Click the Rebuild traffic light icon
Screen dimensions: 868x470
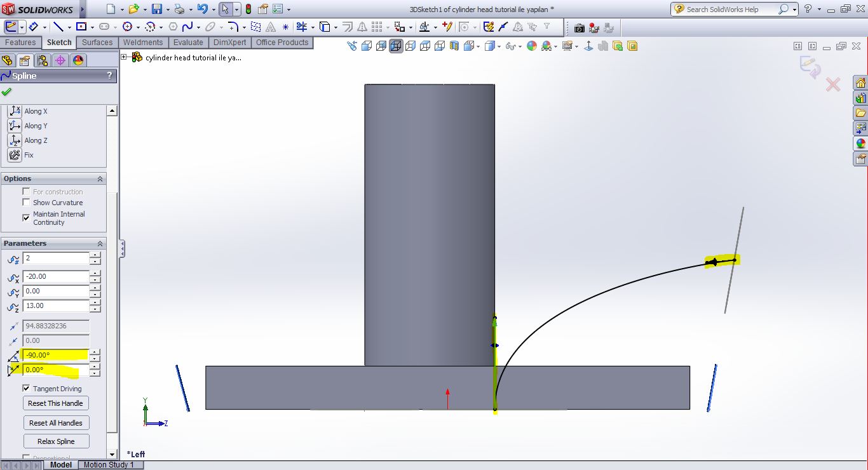pos(248,10)
